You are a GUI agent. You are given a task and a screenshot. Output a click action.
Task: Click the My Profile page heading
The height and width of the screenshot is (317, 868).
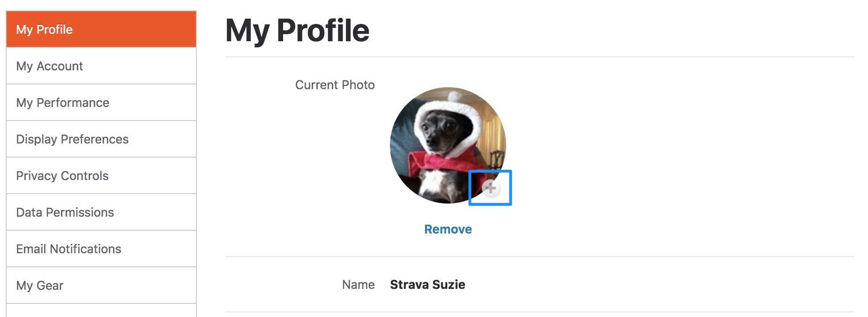(x=297, y=30)
